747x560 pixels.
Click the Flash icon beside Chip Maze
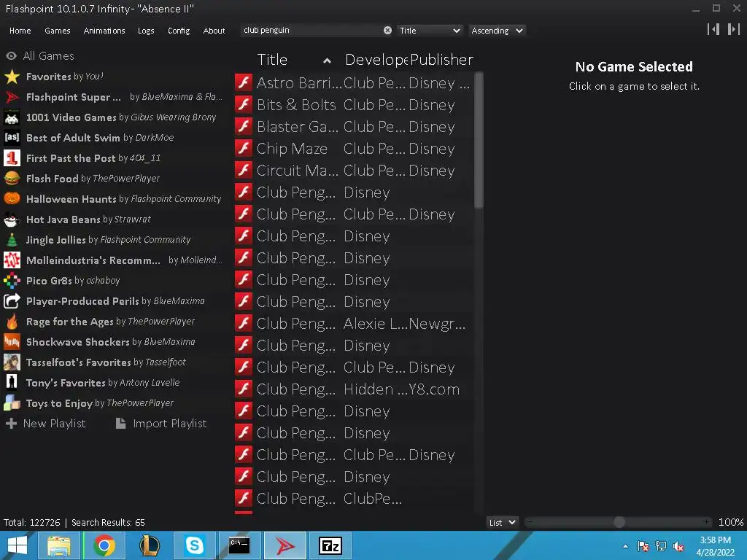click(244, 148)
